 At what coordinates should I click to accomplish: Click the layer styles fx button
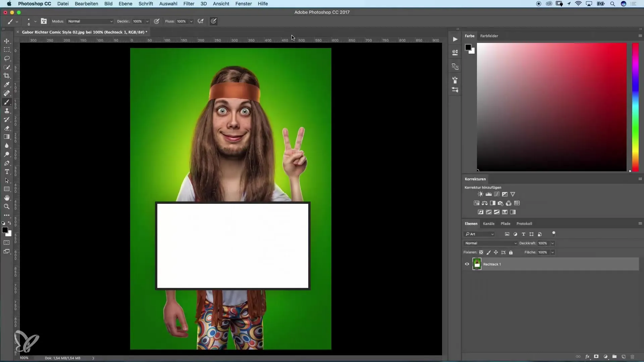point(587,357)
